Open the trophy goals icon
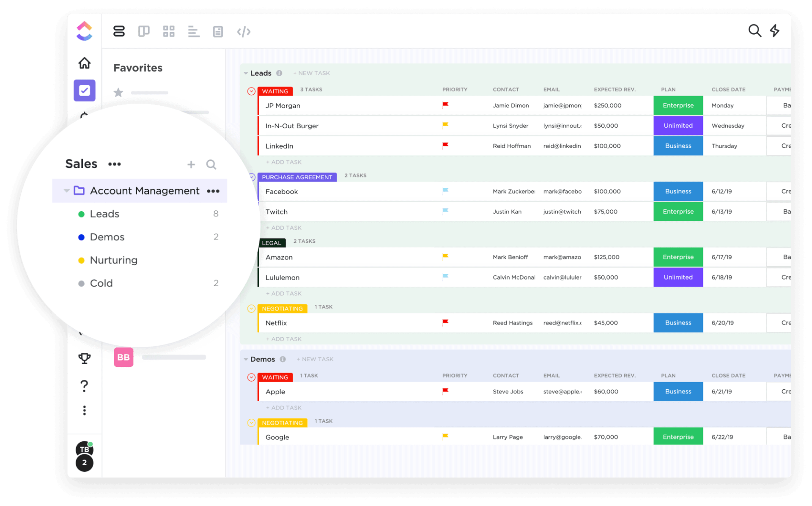This screenshot has height=506, width=812. 85,358
